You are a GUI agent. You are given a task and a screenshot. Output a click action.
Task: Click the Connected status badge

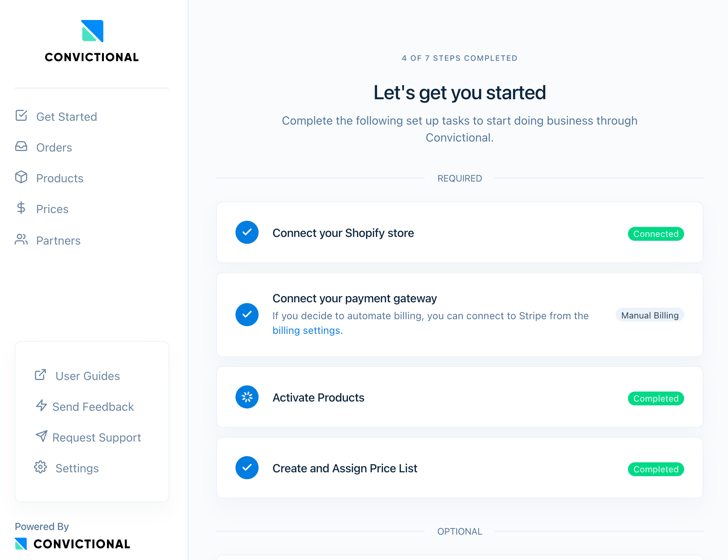(656, 234)
